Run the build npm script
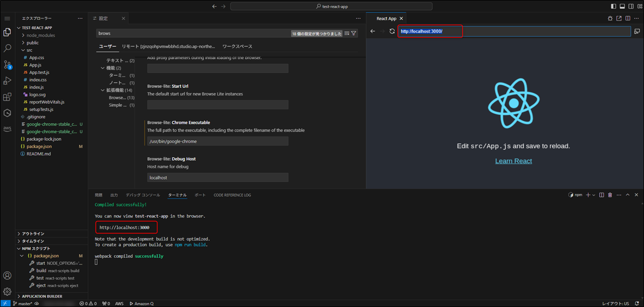This screenshot has height=307, width=644. [x=41, y=271]
